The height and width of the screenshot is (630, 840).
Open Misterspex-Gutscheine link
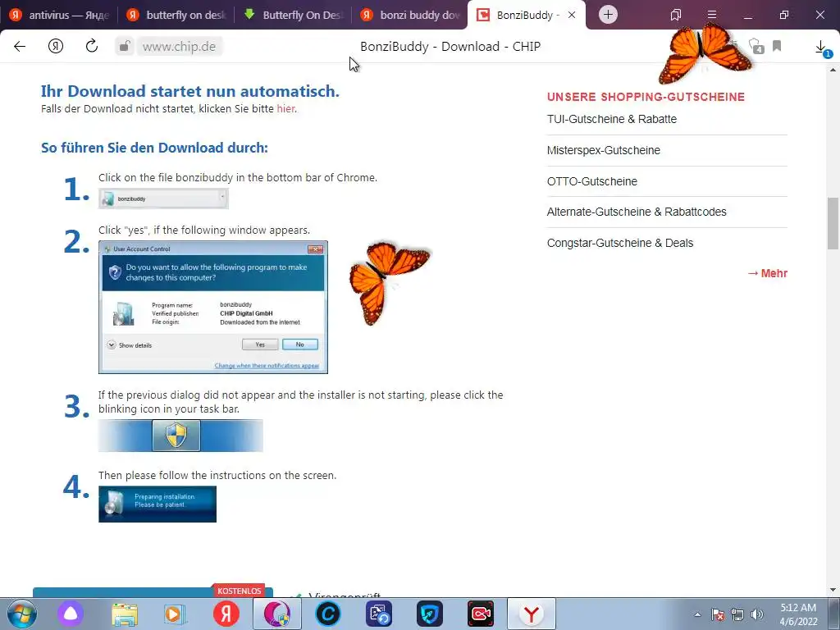[603, 151]
